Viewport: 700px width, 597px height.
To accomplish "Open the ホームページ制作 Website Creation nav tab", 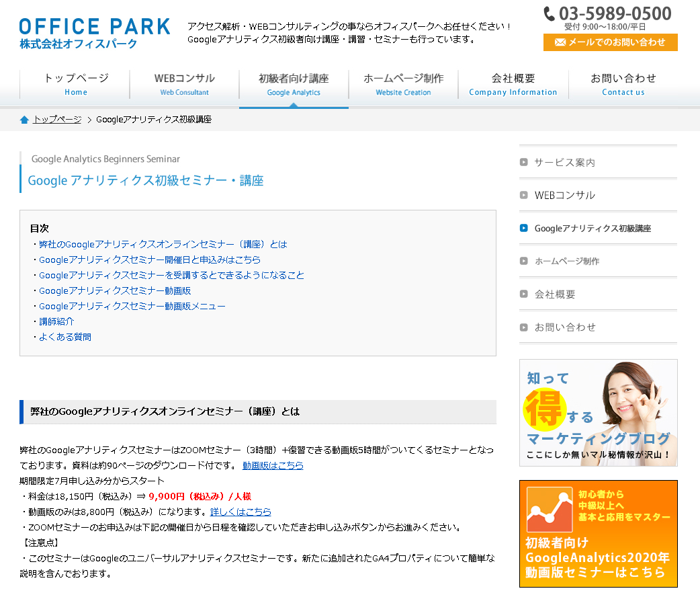I will pos(403,85).
